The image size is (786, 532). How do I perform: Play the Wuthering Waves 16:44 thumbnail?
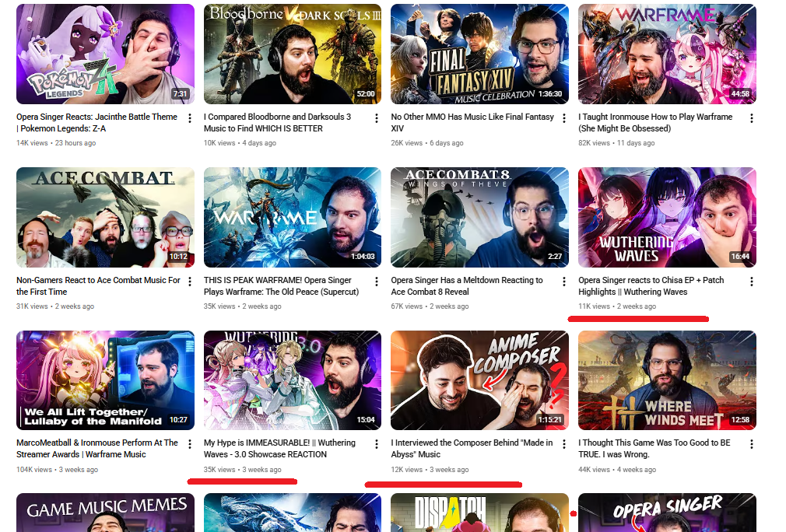pos(667,218)
